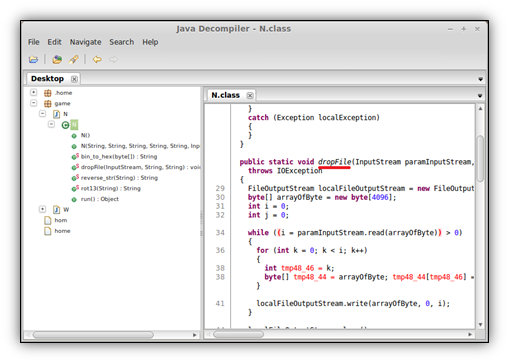
Task: Open the Navigate menu
Action: tap(85, 42)
